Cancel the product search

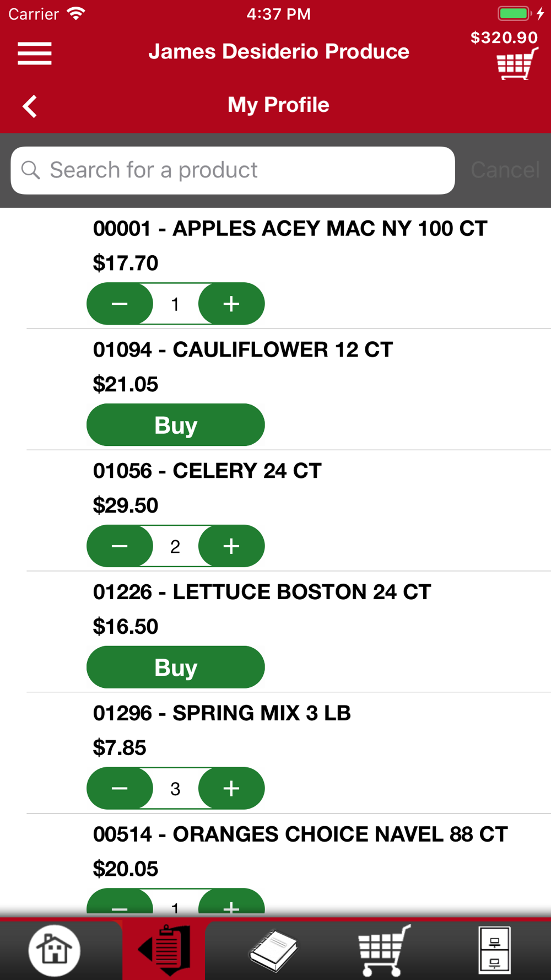tap(505, 170)
